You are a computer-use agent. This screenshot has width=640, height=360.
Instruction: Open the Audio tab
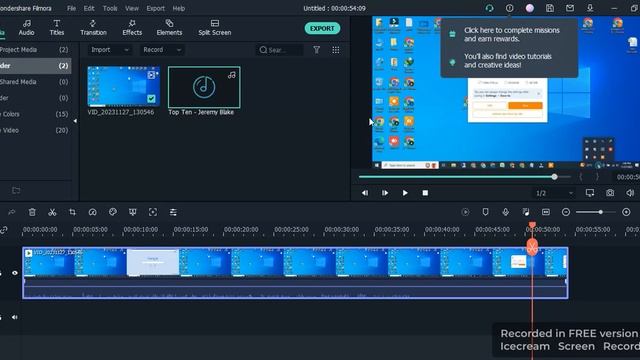tap(27, 27)
